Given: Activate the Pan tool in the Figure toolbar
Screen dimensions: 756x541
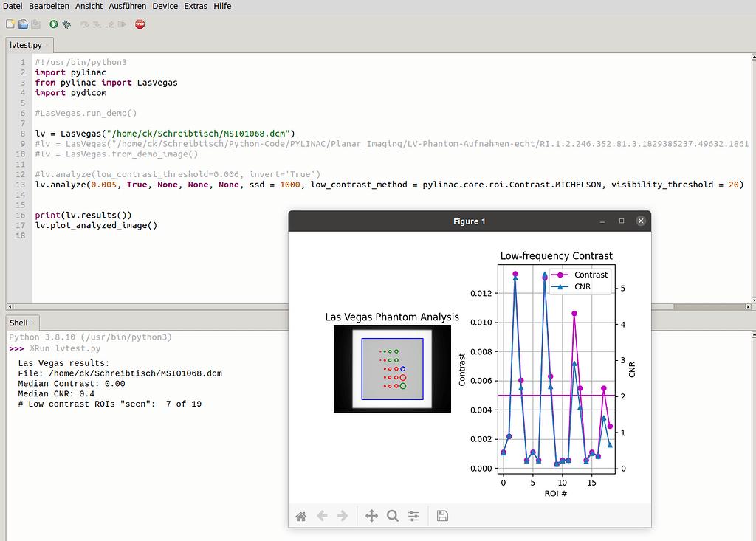Looking at the screenshot, I should point(371,516).
